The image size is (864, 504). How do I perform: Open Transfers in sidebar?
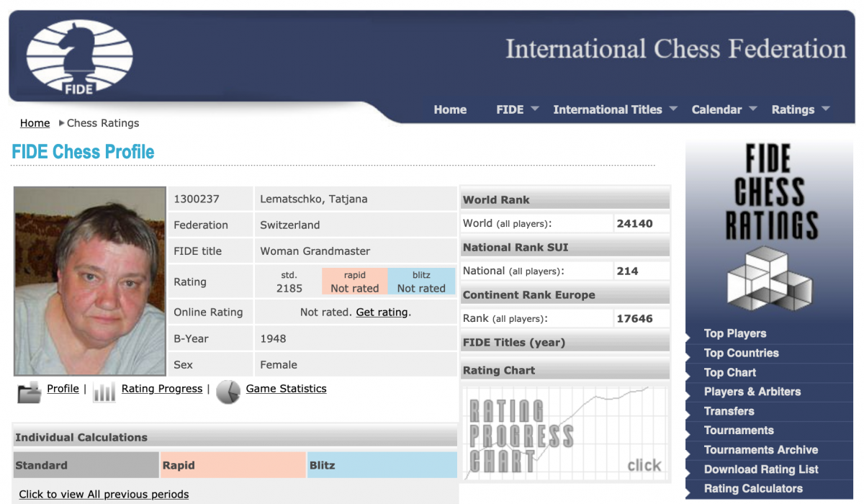(729, 411)
